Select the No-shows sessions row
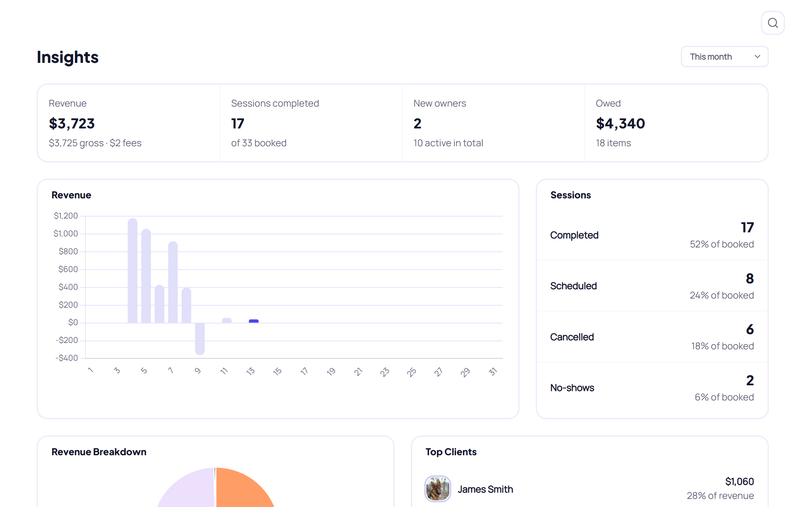The image size is (812, 507). coord(652,388)
